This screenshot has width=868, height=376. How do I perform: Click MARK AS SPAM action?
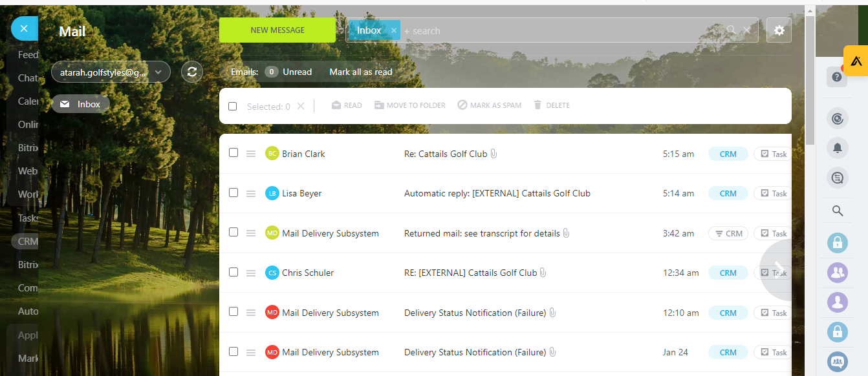(x=489, y=105)
